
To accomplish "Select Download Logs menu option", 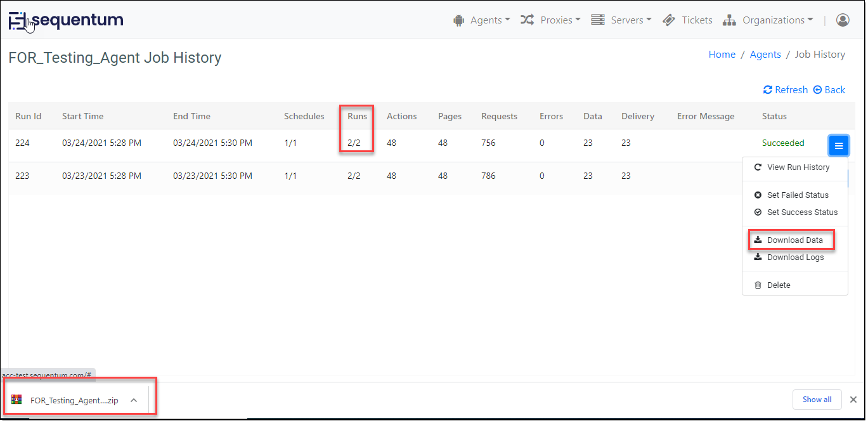I will [795, 257].
